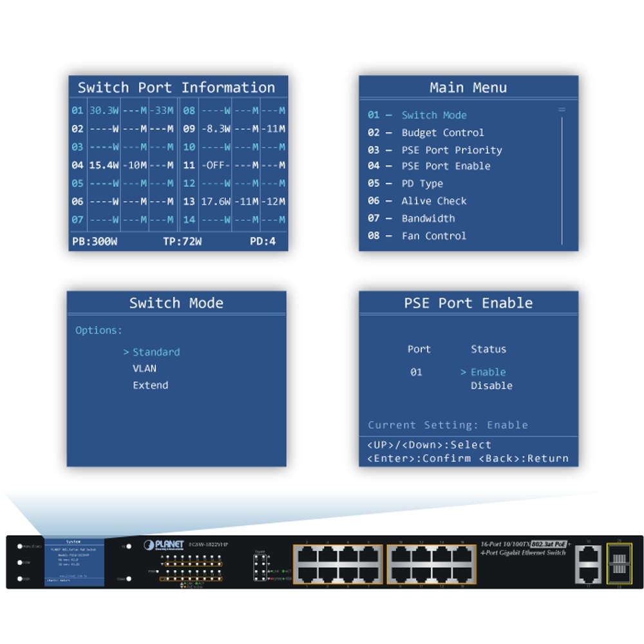Choose the Standard switch mode option
Viewport: 644px width, 644px height.
(156, 352)
